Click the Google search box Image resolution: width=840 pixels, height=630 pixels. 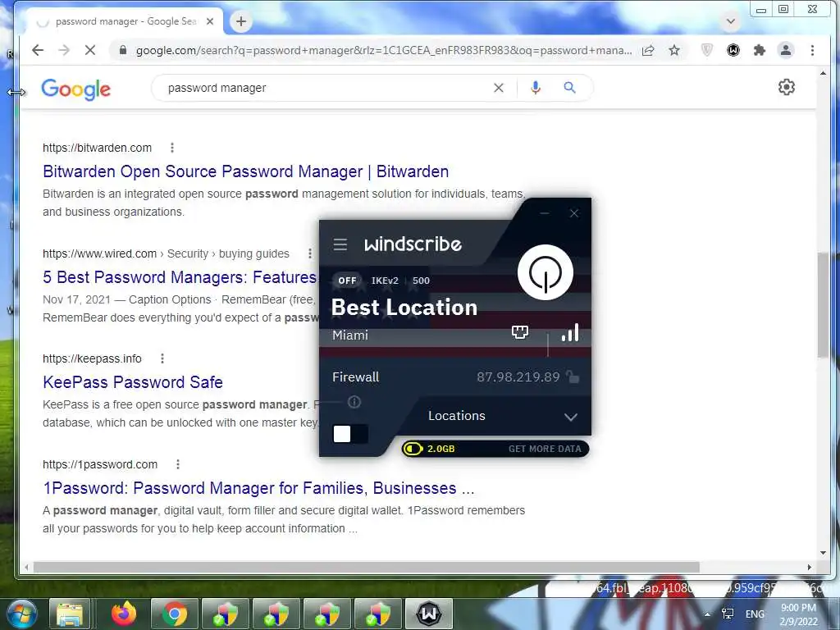coord(326,88)
